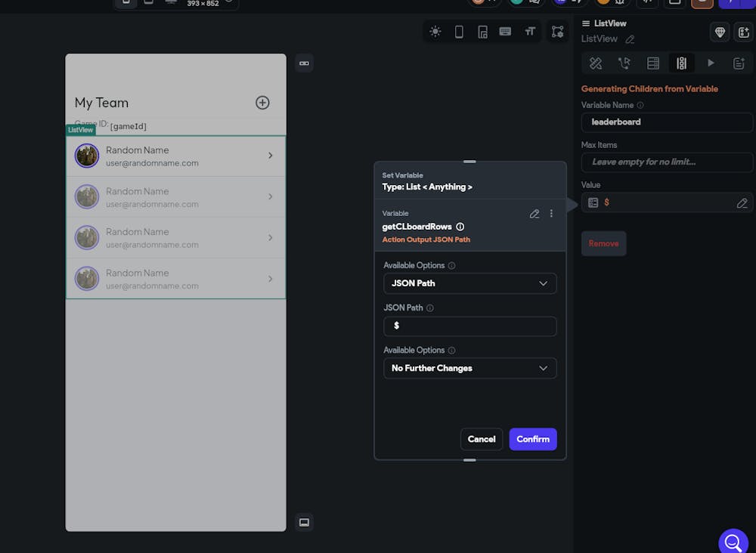This screenshot has height=553, width=756.
Task: Click the Remove button
Action: click(603, 243)
